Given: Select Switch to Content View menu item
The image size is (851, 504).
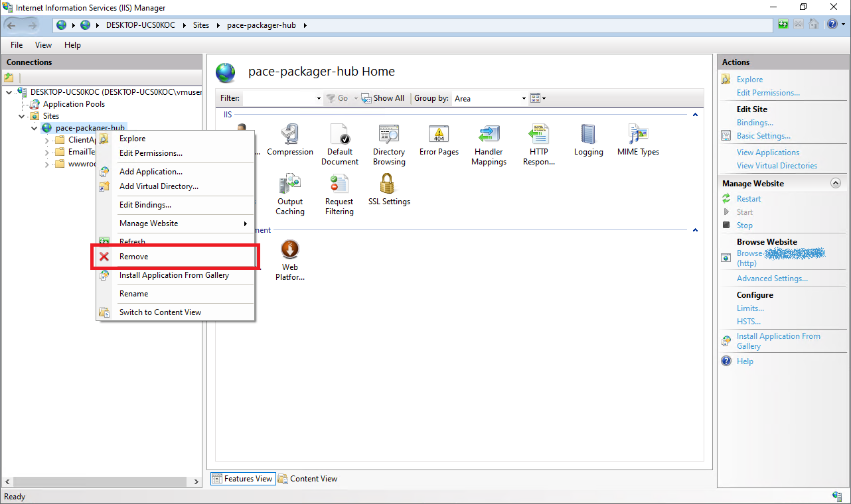Looking at the screenshot, I should (x=176, y=312).
